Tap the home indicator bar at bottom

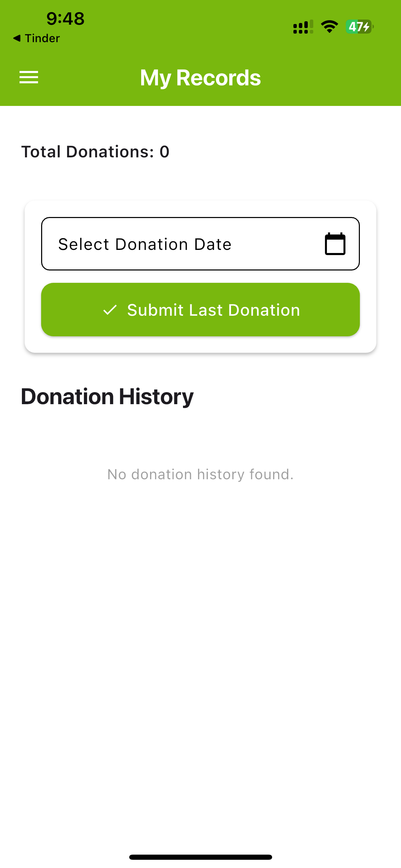point(200,857)
